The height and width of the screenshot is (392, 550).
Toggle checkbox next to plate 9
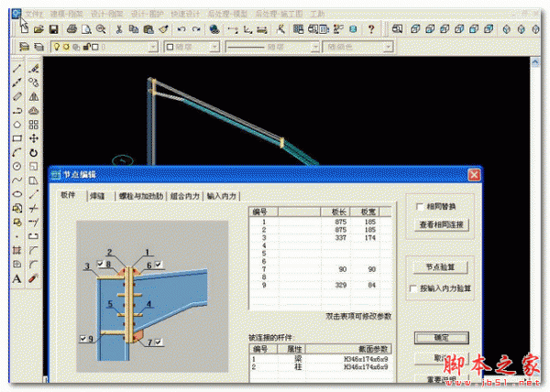click(x=83, y=338)
